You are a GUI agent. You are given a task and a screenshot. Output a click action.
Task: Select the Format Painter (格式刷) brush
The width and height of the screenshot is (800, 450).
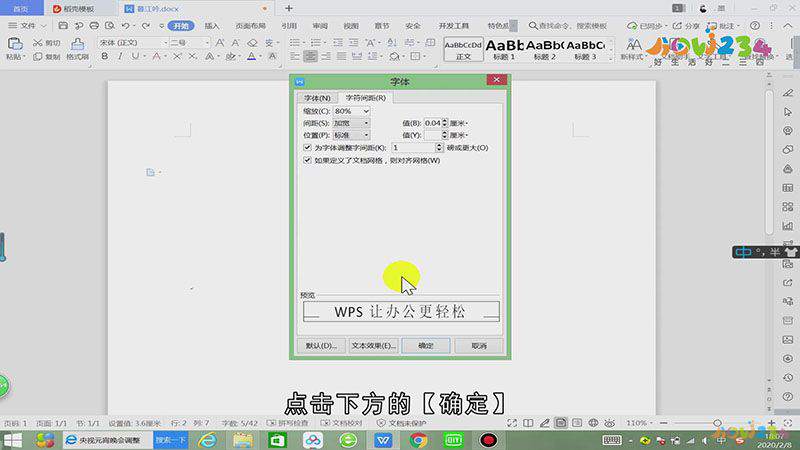pos(78,44)
